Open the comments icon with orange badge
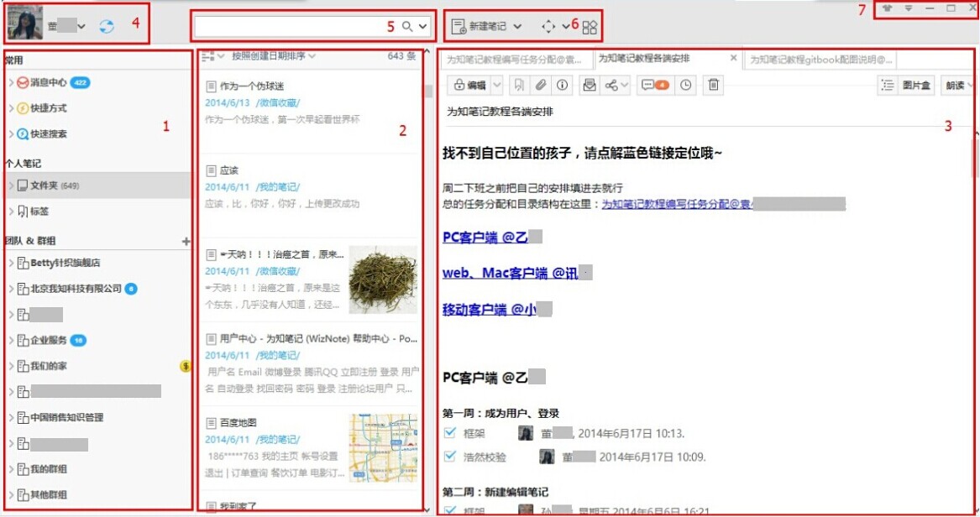The image size is (980, 517). coord(655,85)
